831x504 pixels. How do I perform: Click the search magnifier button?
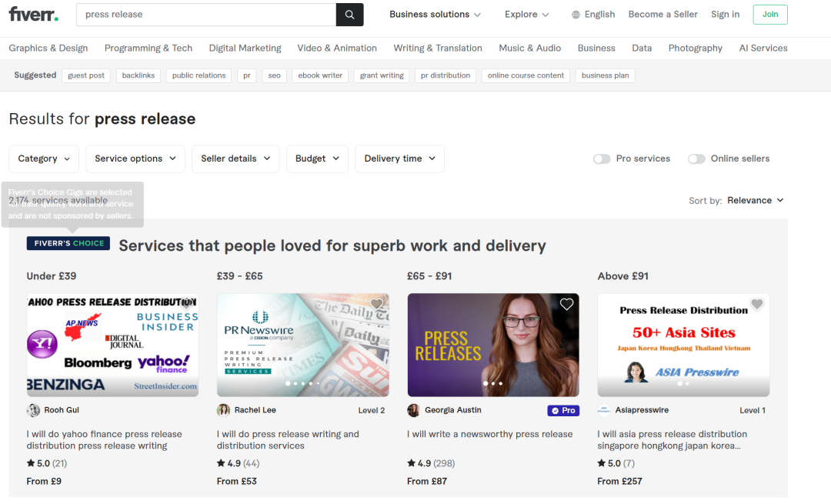tap(350, 15)
